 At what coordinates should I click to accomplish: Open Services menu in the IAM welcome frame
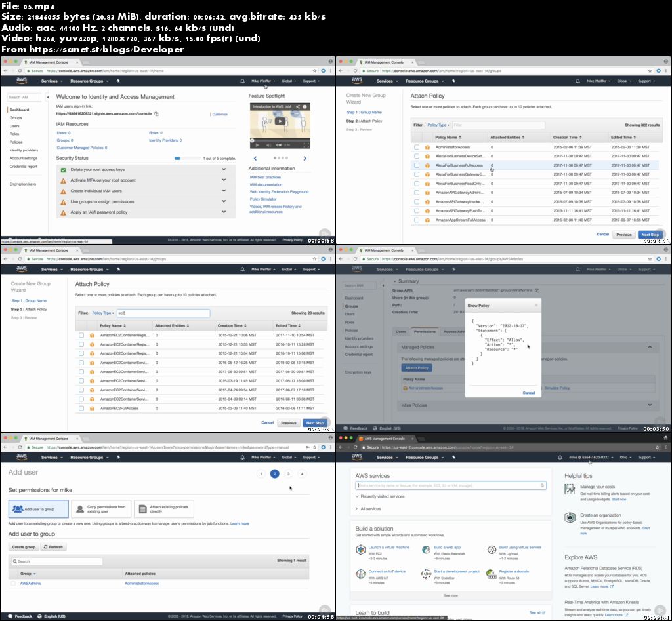(52, 81)
